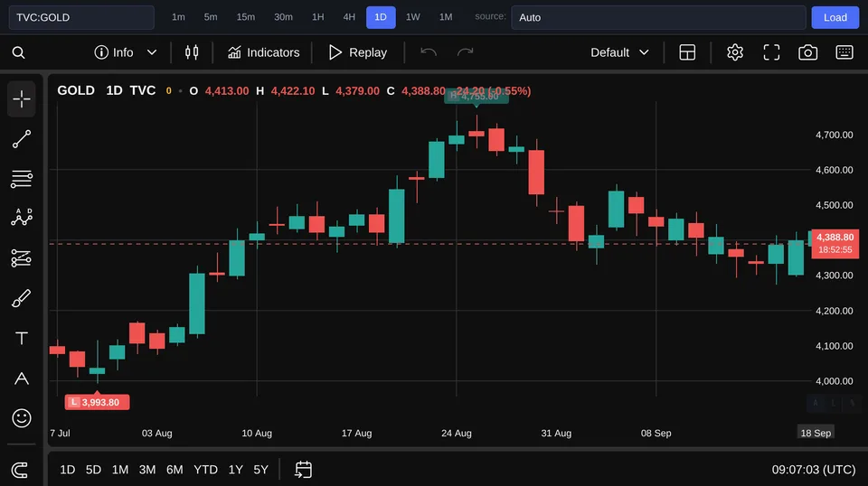The width and height of the screenshot is (868, 486).
Task: Switch to the 1H timeframe
Action: [317, 17]
